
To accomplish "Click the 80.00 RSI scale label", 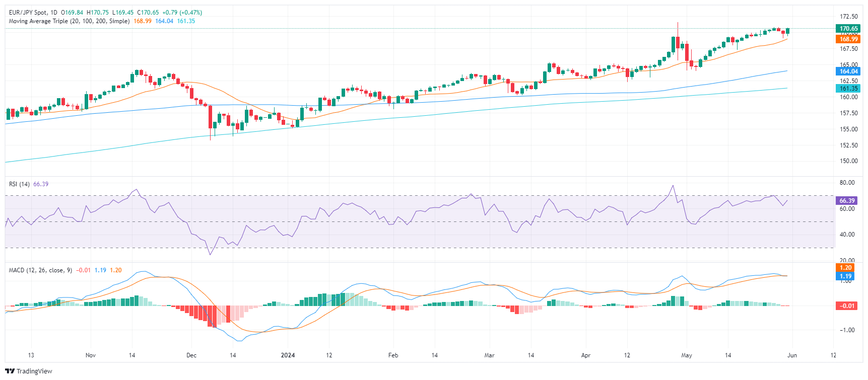I will [847, 183].
